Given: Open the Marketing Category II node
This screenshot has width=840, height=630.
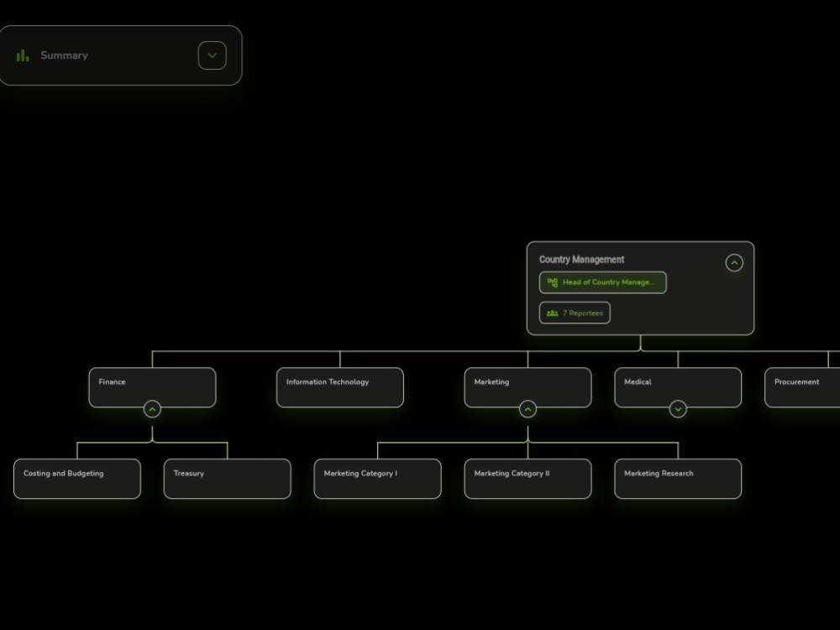Looking at the screenshot, I should pyautogui.click(x=528, y=479).
